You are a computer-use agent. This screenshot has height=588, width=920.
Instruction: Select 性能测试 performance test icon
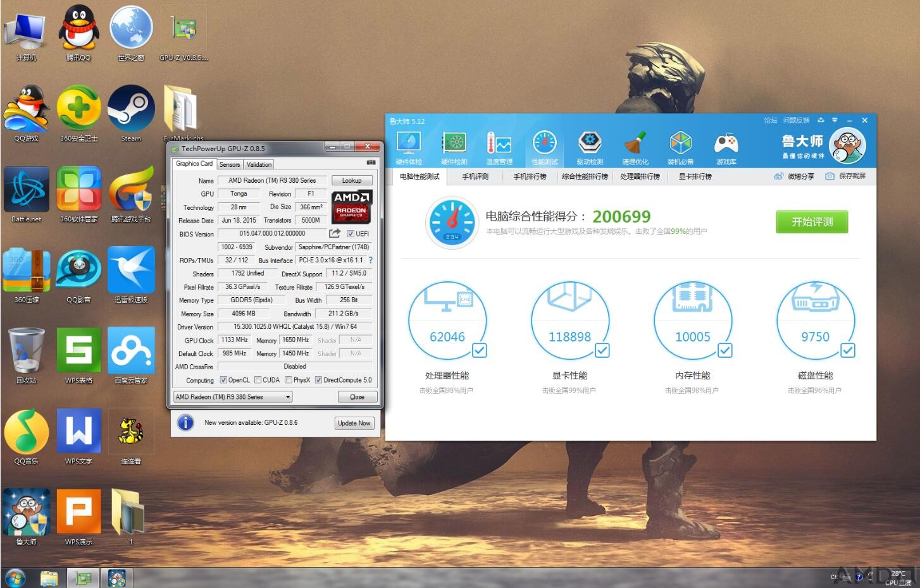(x=544, y=148)
